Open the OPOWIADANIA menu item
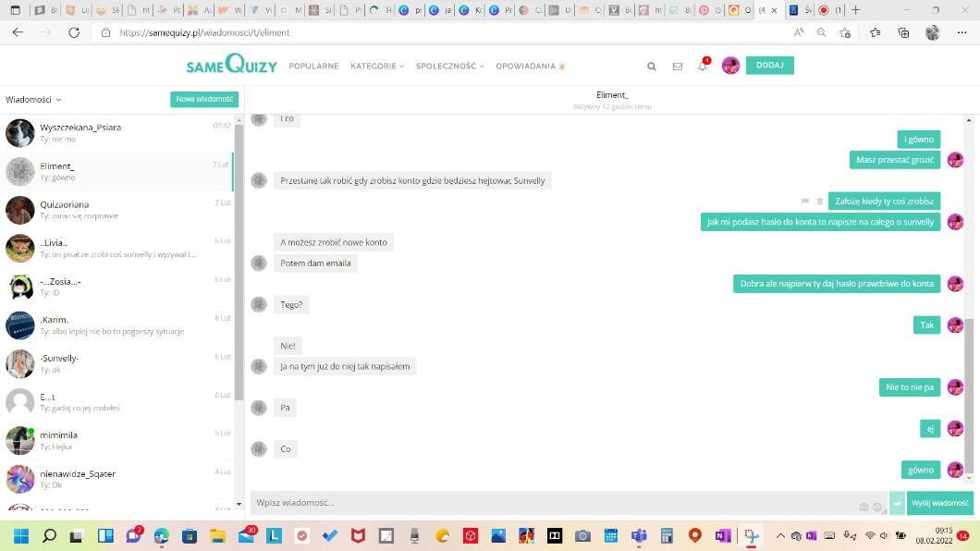This screenshot has height=551, width=980. (530, 67)
